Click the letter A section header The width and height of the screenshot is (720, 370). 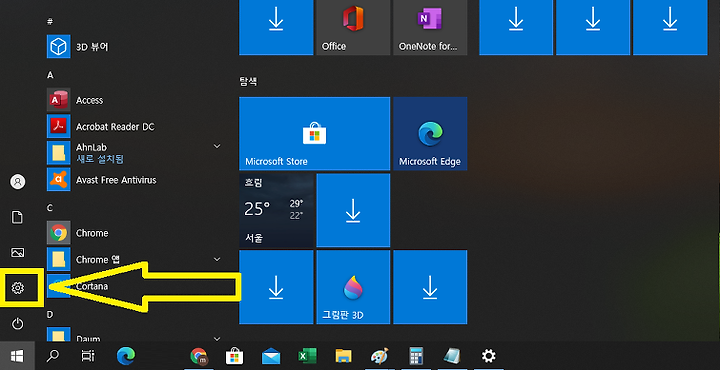click(x=50, y=75)
